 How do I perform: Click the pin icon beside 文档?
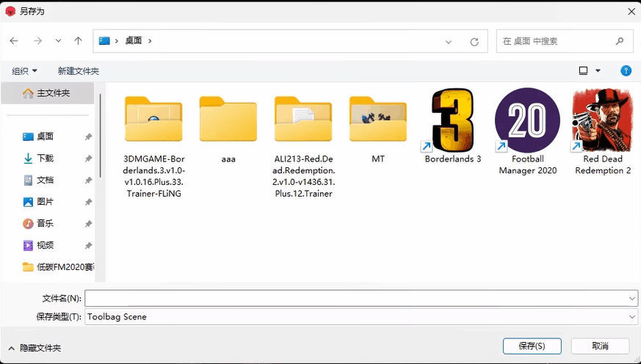(88, 181)
